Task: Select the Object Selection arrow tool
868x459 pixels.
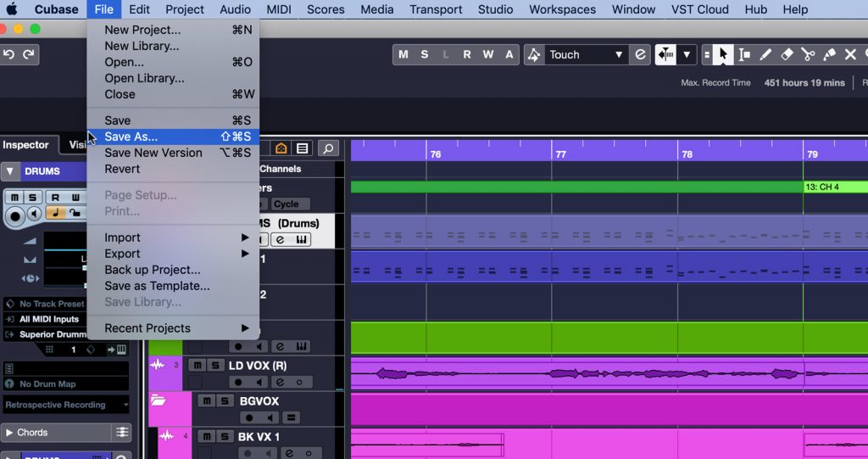Action: pyautogui.click(x=723, y=54)
